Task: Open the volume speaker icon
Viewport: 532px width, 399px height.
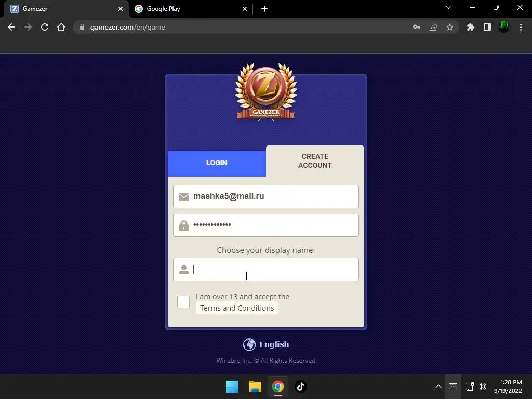Action: click(482, 387)
